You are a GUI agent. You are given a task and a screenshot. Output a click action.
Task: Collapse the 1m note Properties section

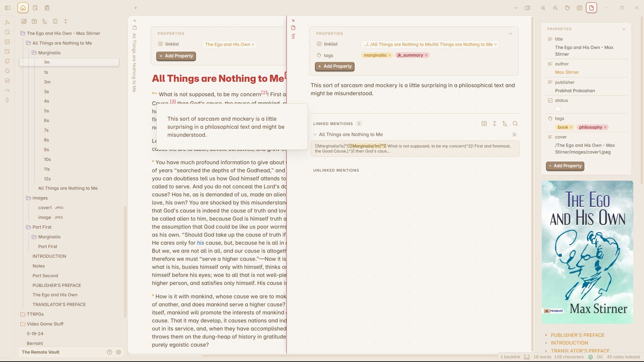(x=511, y=34)
